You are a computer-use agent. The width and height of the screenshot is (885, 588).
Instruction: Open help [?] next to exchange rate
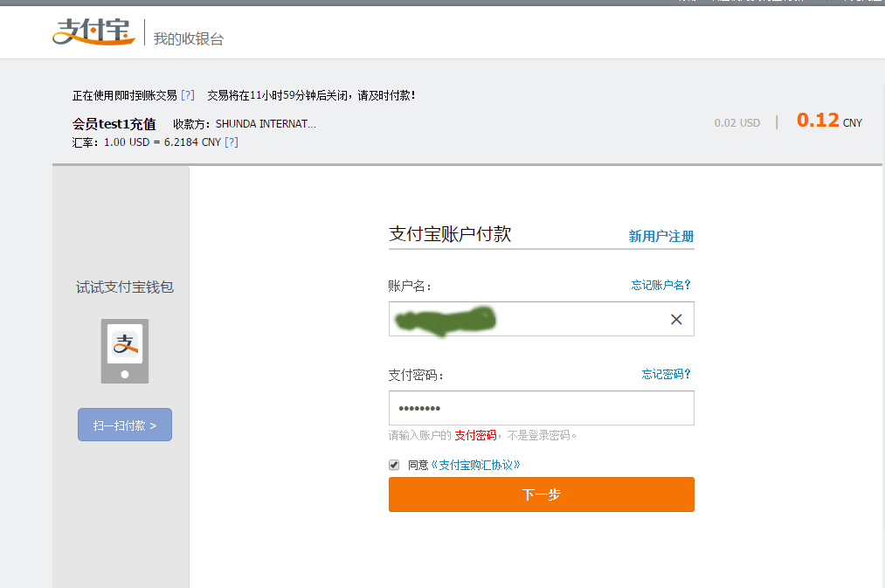(232, 142)
